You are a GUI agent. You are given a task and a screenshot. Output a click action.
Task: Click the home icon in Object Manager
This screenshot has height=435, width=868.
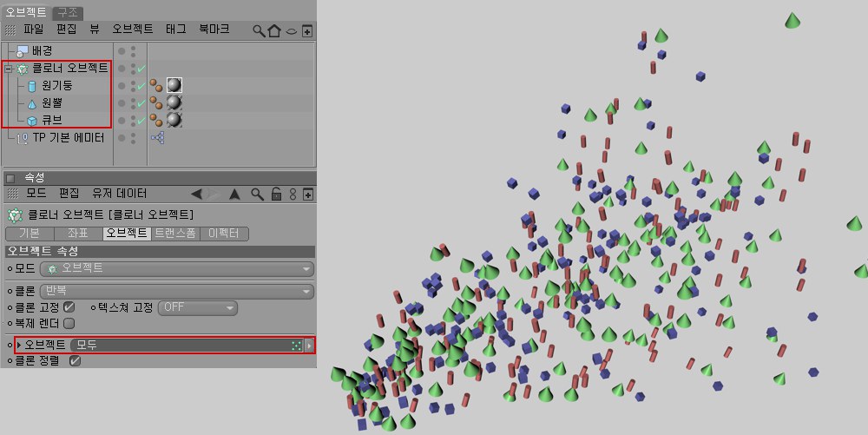(x=274, y=30)
